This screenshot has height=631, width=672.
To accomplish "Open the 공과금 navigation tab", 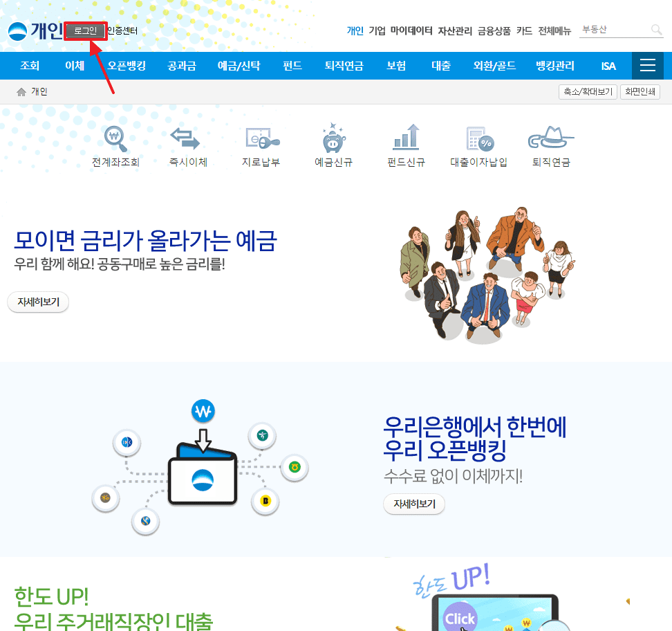I will [182, 66].
